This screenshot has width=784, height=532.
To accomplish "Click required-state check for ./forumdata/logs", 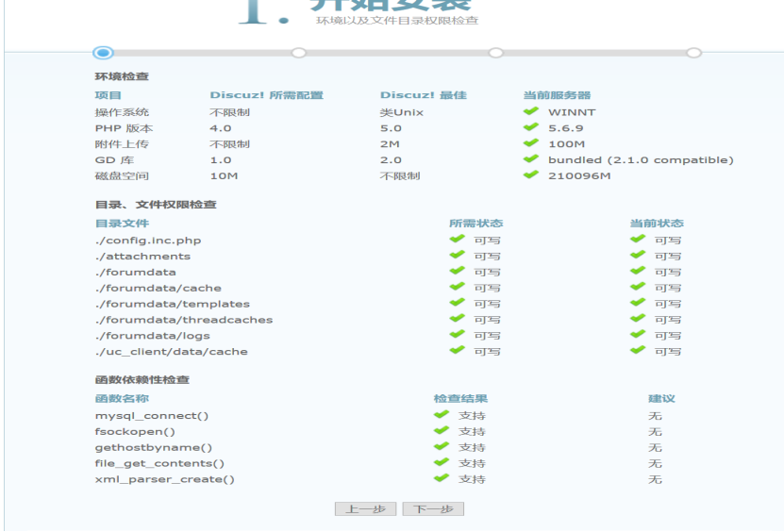I will point(457,335).
